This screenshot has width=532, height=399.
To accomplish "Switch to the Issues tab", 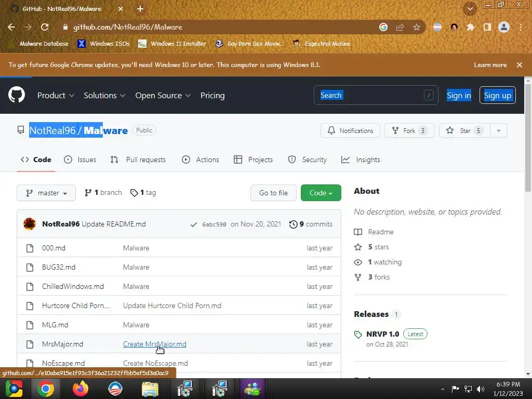I will click(80, 160).
